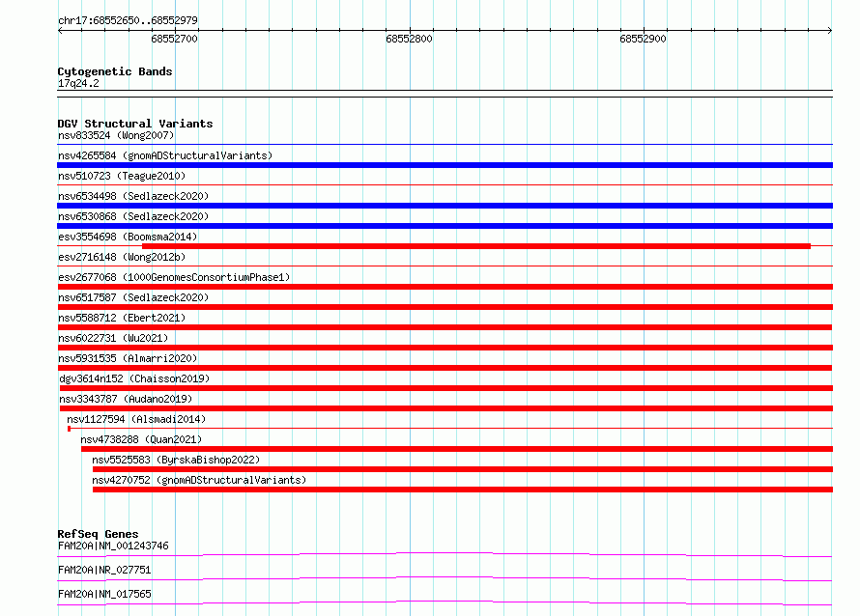
Task: Click the ruler's left arrow end
Action: pos(60,30)
